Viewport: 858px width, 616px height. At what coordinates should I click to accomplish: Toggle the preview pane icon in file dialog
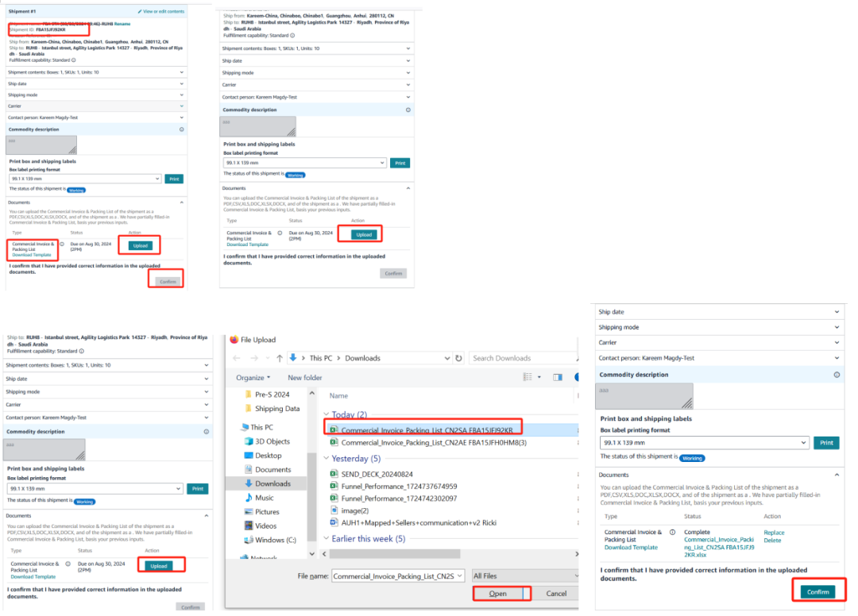coord(558,377)
